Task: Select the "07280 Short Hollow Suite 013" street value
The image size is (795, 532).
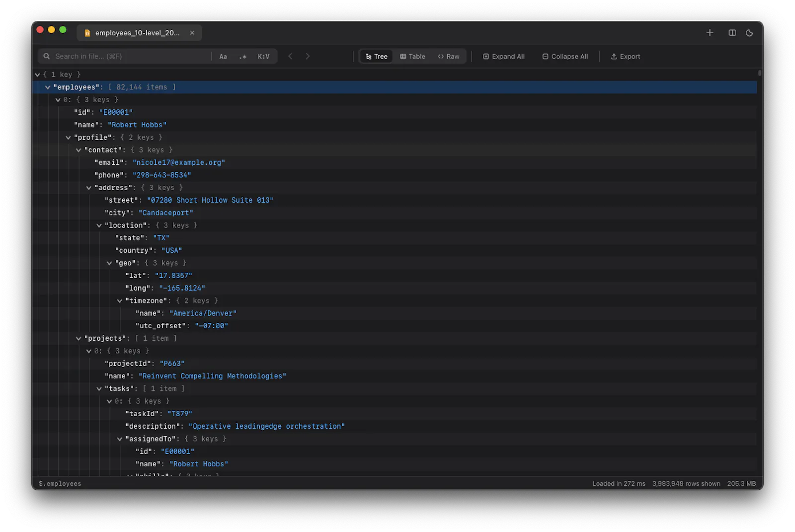Action: coord(210,200)
